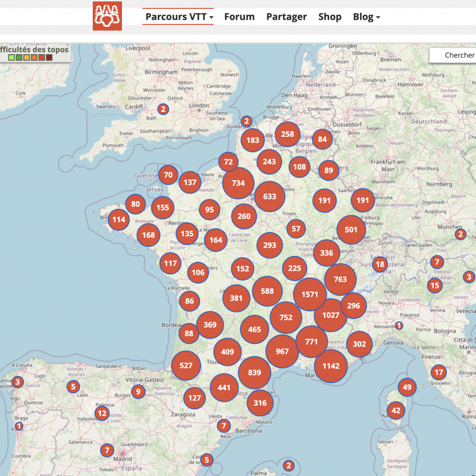Viewport: 476px width, 476px height.
Task: Click the 1027 routes cluster marker
Action: click(x=331, y=315)
